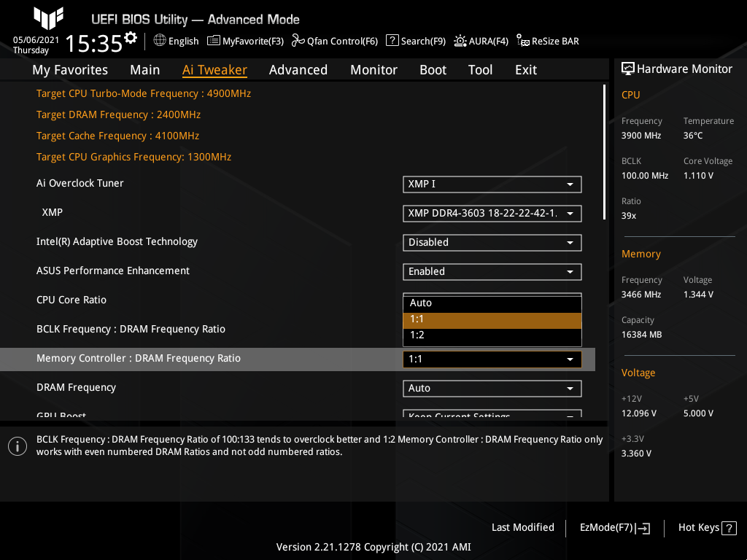The image size is (747, 560).
Task: Click Target CPU Turbo-Mode Frequency : 4900MHz
Action: tap(144, 94)
